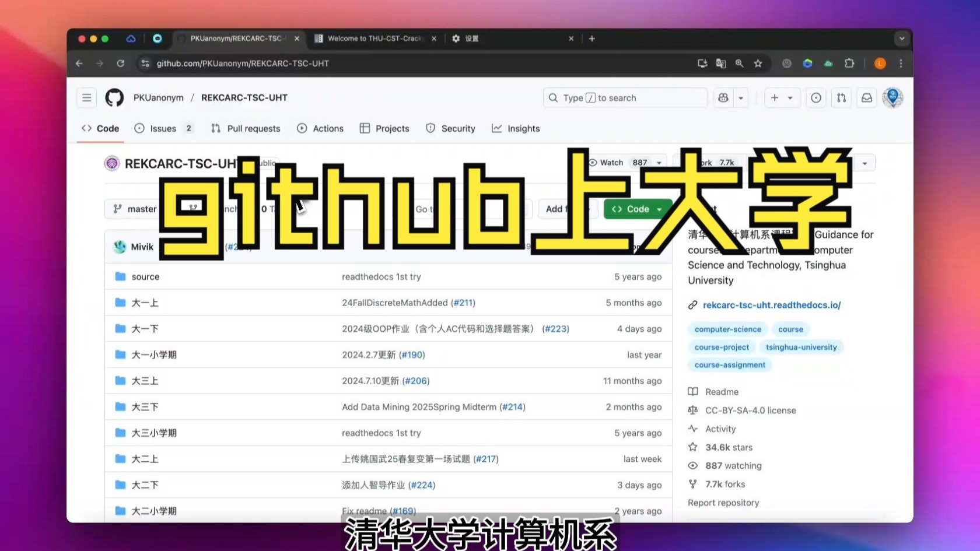
Task: Open the 大三小学期 folder
Action: 154,433
